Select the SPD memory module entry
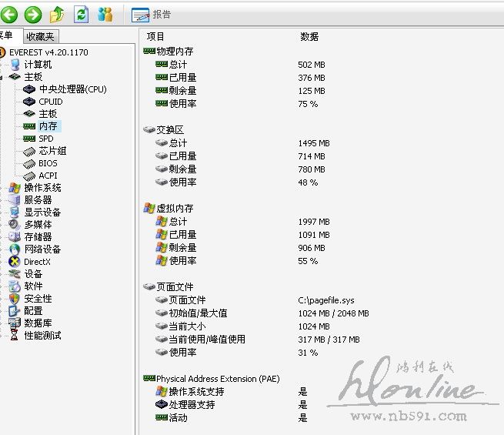 coord(46,139)
